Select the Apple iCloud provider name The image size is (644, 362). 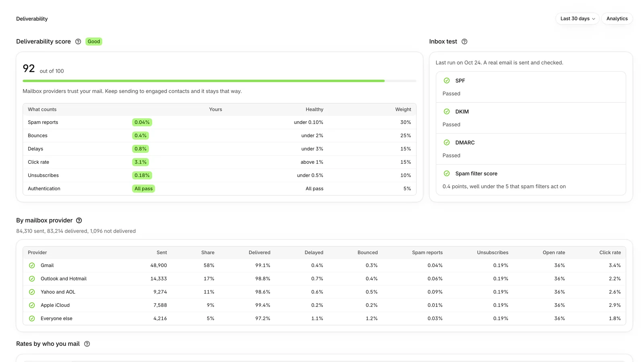coord(55,305)
